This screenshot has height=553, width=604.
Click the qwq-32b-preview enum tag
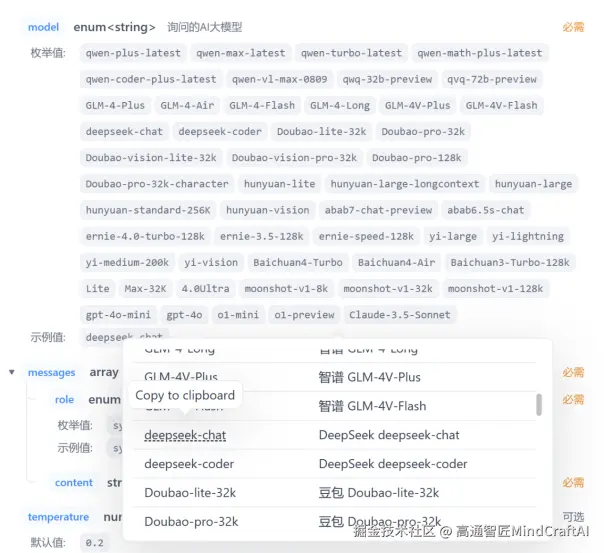tap(387, 79)
